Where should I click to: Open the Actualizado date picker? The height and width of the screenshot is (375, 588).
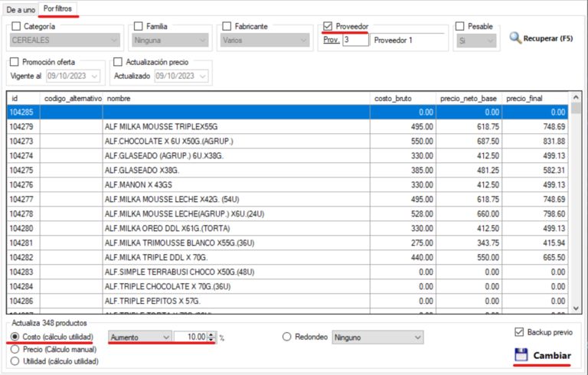pos(181,76)
